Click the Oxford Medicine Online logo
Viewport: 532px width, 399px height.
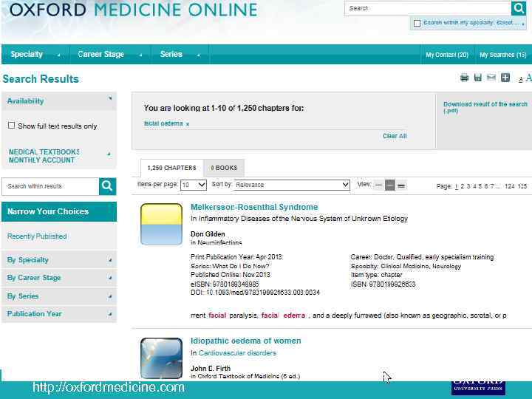click(133, 10)
